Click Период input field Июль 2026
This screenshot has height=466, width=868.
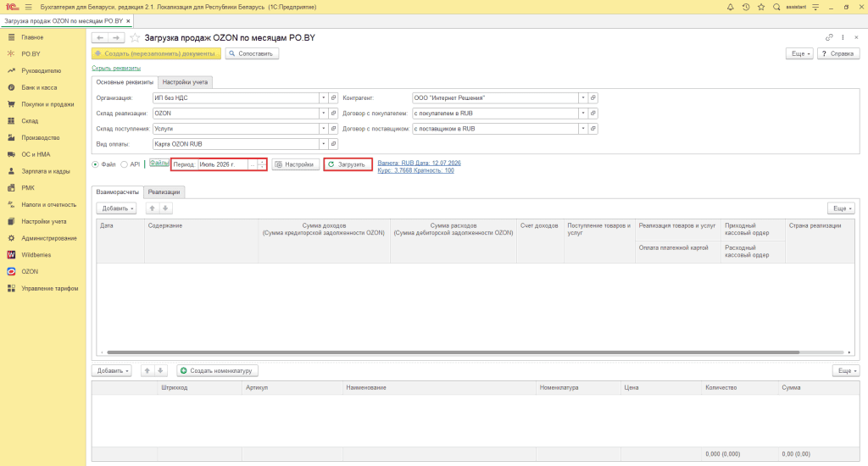pyautogui.click(x=223, y=164)
